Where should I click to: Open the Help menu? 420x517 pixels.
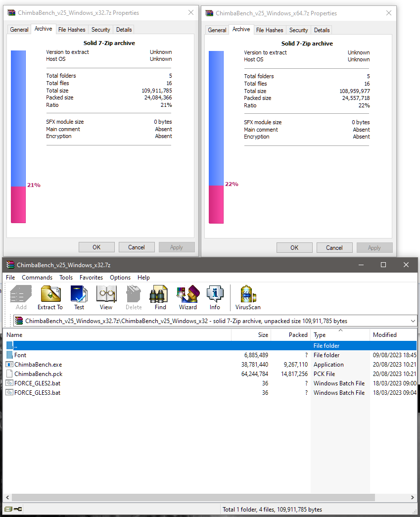[143, 277]
